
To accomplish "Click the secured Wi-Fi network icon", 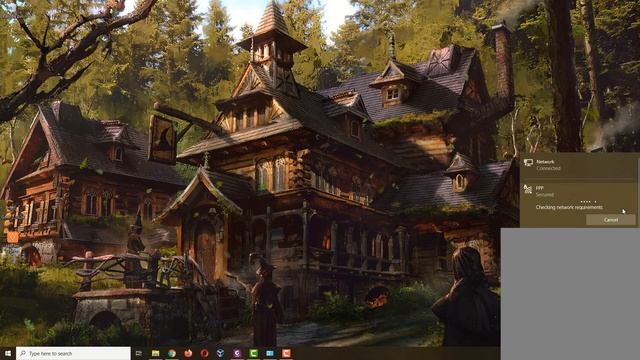I will 528,189.
